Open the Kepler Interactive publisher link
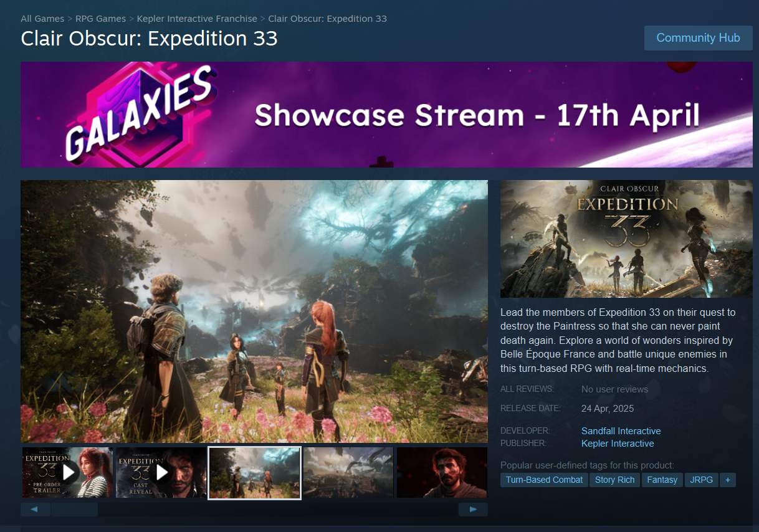This screenshot has width=759, height=532. click(x=618, y=444)
